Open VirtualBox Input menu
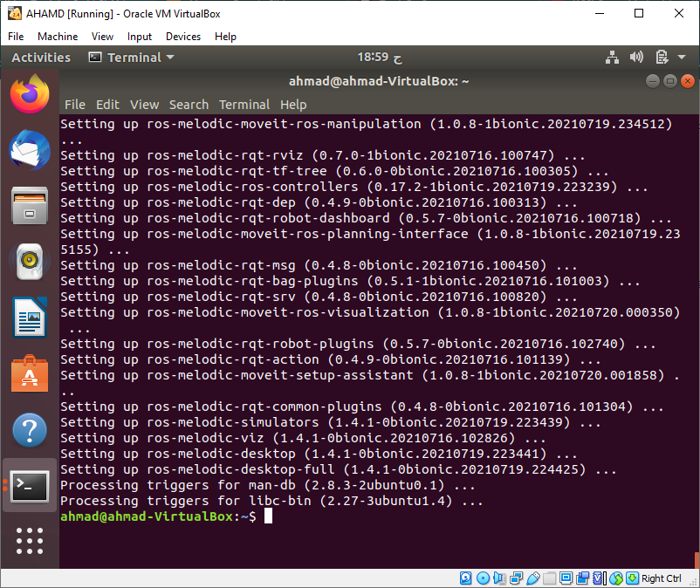 140,37
